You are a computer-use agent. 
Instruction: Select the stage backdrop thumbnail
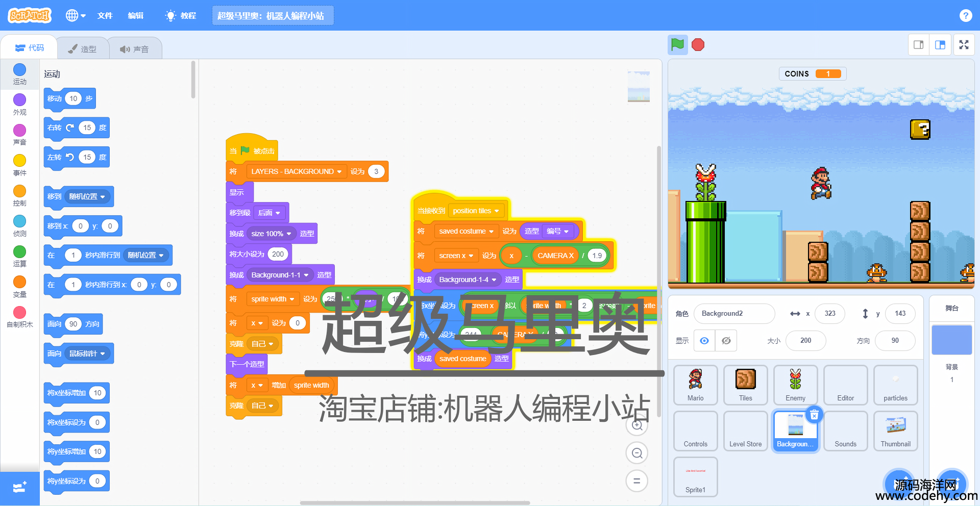coord(951,340)
